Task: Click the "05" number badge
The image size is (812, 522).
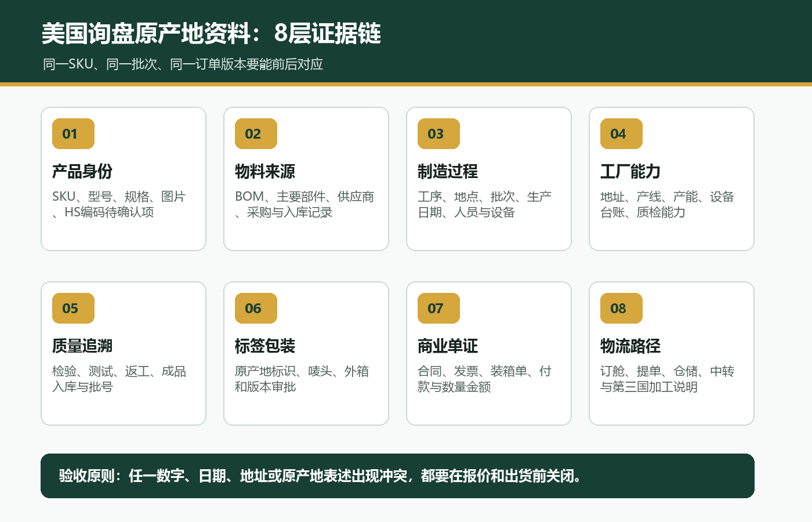Action: point(73,309)
